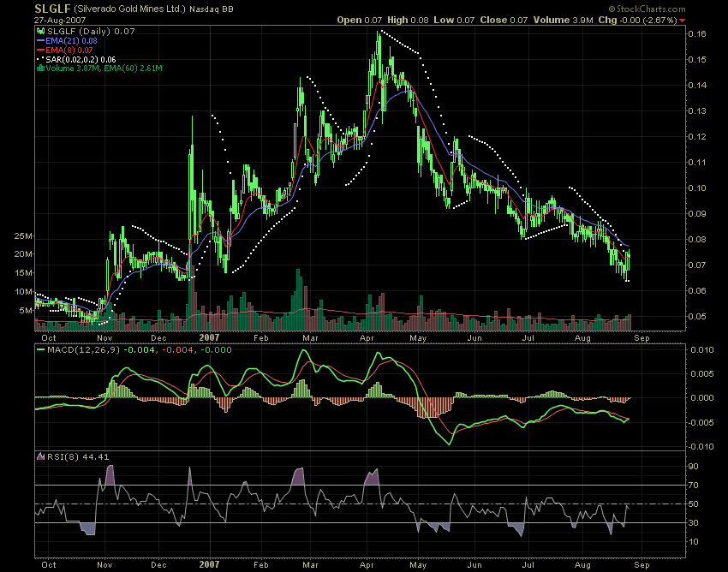Click the 25M volume axis label
The height and width of the screenshot is (572, 728).
pos(23,235)
